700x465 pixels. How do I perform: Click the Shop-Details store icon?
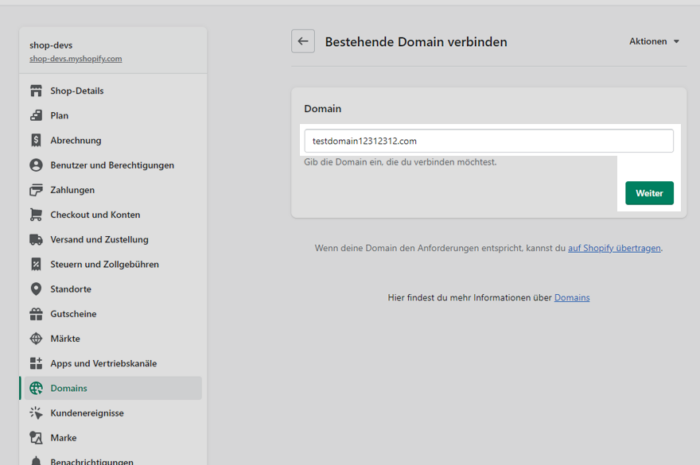[36, 91]
